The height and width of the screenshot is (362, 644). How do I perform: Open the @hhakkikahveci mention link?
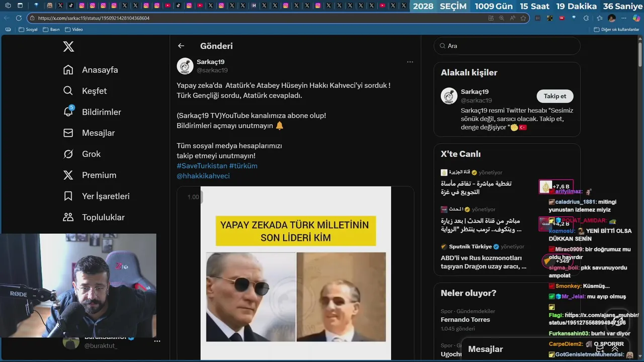(x=203, y=176)
